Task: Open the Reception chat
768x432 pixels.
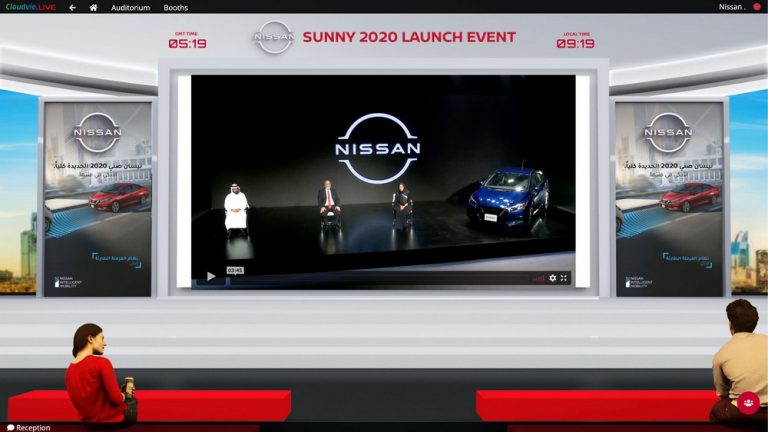Action: pos(28,427)
